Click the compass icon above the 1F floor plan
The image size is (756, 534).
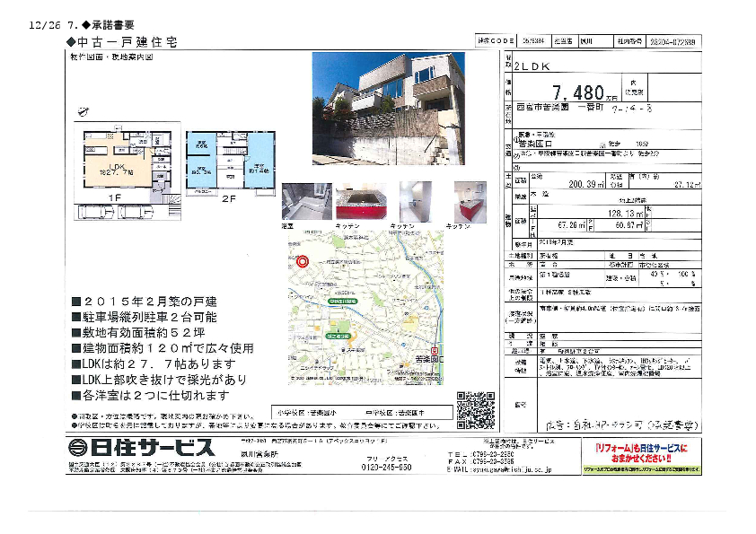(x=83, y=112)
